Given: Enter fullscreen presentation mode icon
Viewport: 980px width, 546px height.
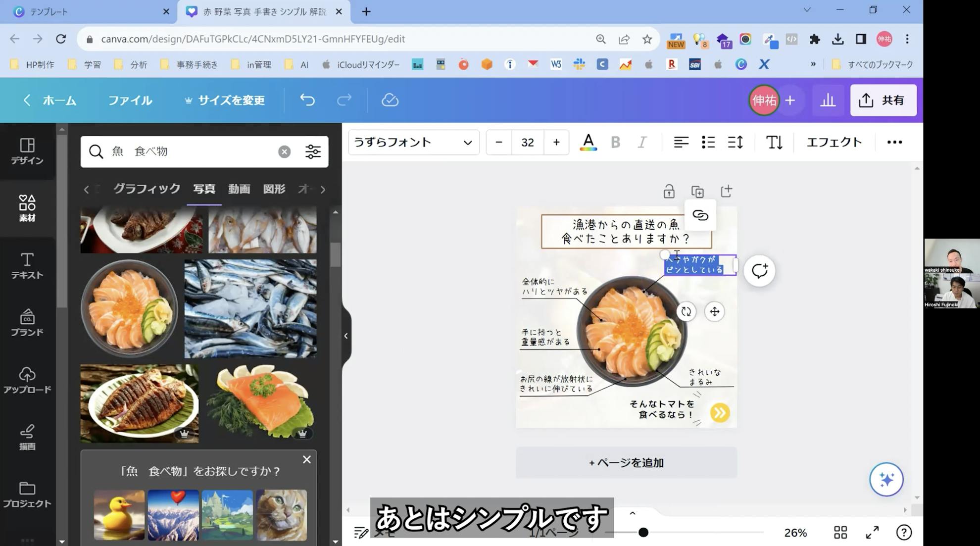Looking at the screenshot, I should click(872, 533).
